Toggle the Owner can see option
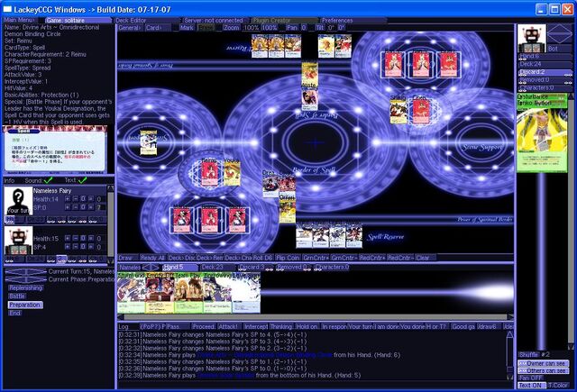This screenshot has width=577, height=392. (543, 363)
